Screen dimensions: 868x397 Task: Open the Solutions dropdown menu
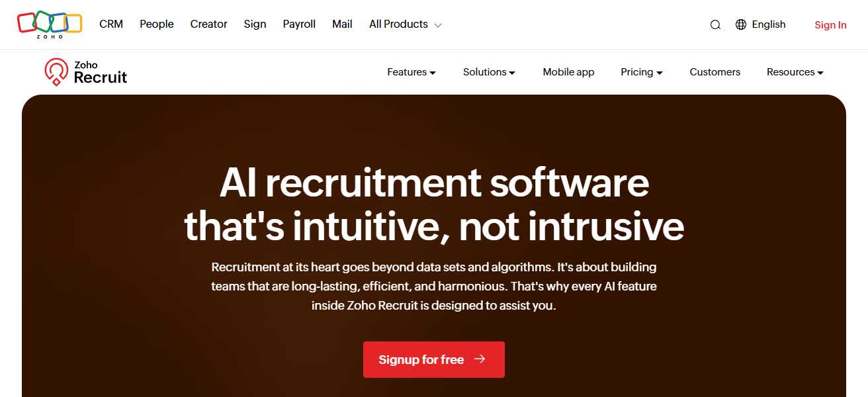pyautogui.click(x=489, y=72)
